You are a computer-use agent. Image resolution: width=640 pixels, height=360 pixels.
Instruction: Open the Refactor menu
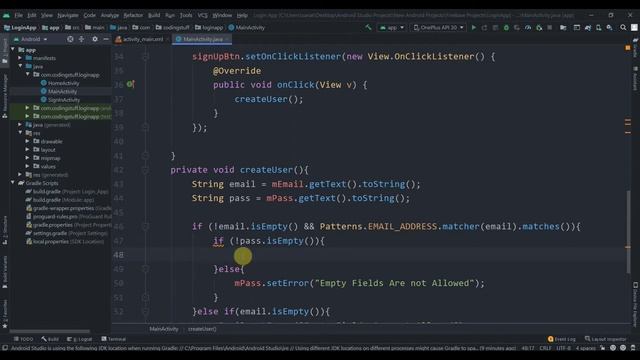click(133, 15)
